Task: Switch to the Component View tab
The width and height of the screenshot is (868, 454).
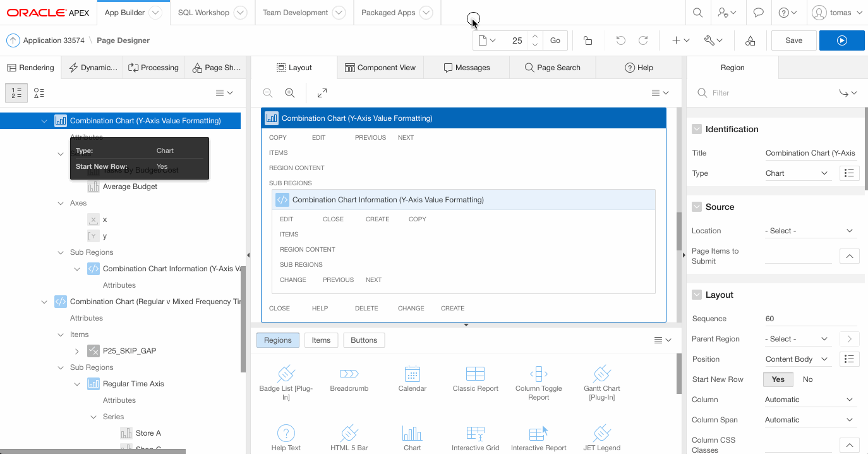Action: pos(380,68)
